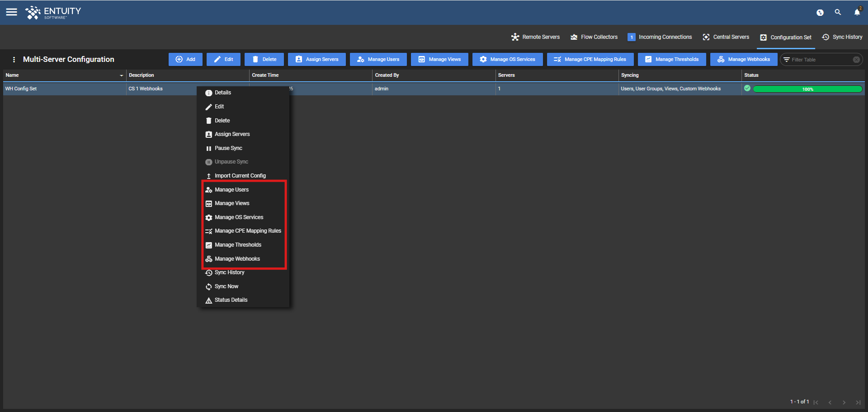Click the Entuity Software logo

[x=53, y=12]
